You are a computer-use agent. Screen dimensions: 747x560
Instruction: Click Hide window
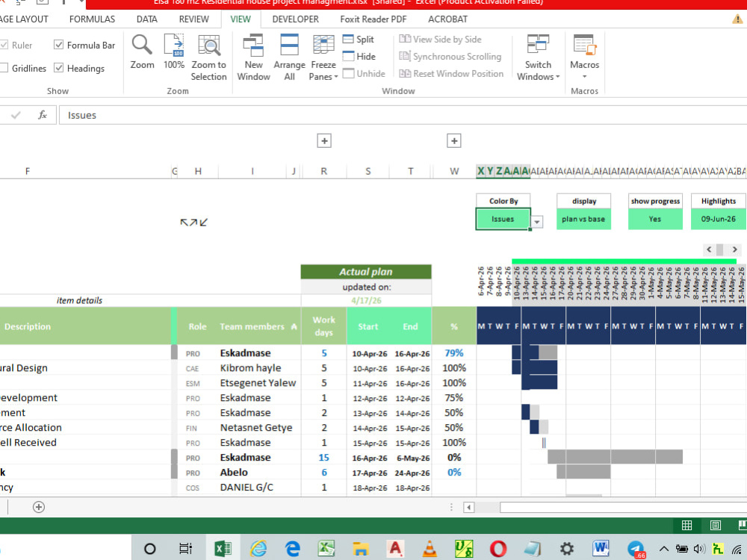coord(359,57)
